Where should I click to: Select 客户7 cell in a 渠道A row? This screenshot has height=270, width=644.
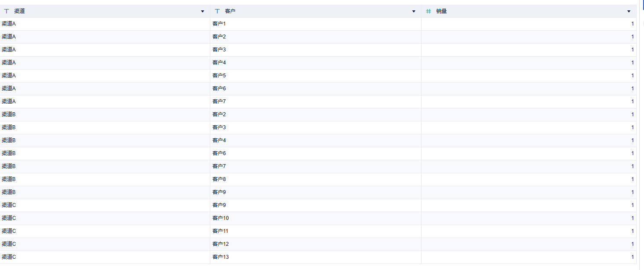[316, 102]
